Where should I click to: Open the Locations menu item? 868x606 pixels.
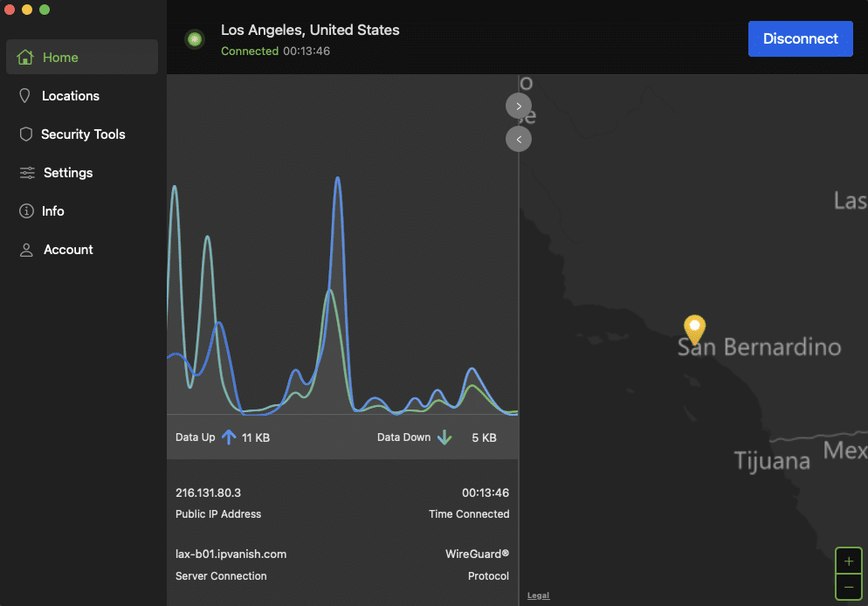click(71, 96)
